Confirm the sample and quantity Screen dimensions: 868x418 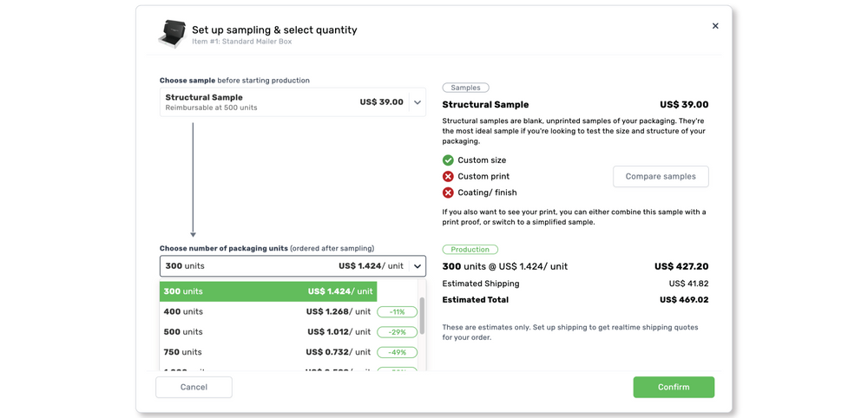click(x=674, y=387)
